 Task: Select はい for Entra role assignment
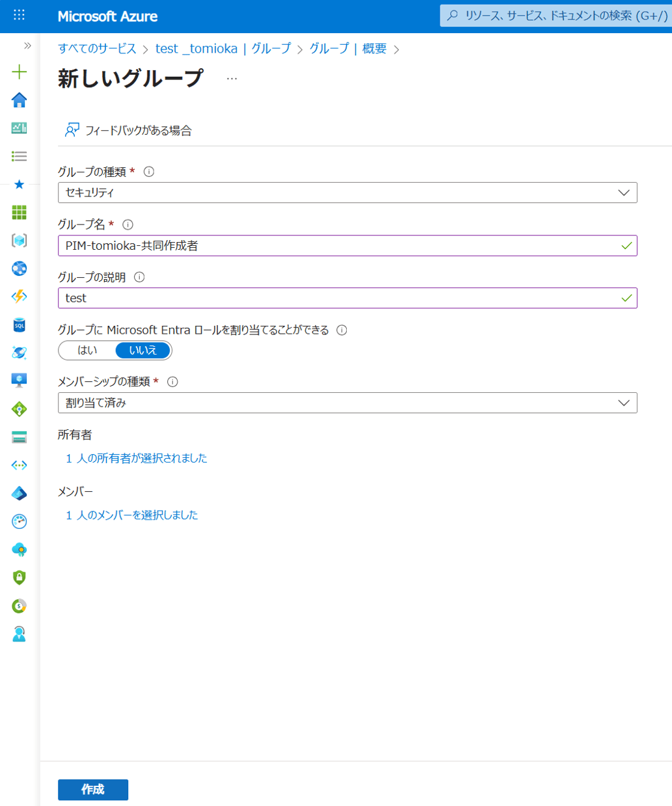pos(87,351)
